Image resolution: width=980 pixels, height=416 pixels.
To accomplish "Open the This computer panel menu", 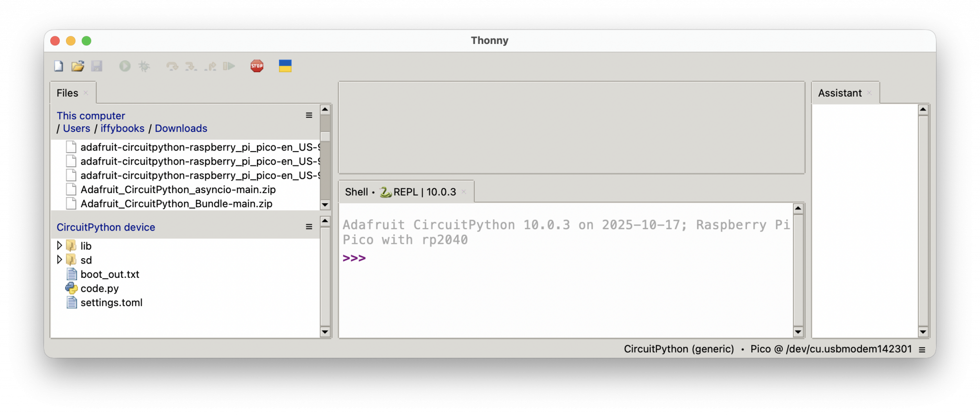I will (309, 115).
